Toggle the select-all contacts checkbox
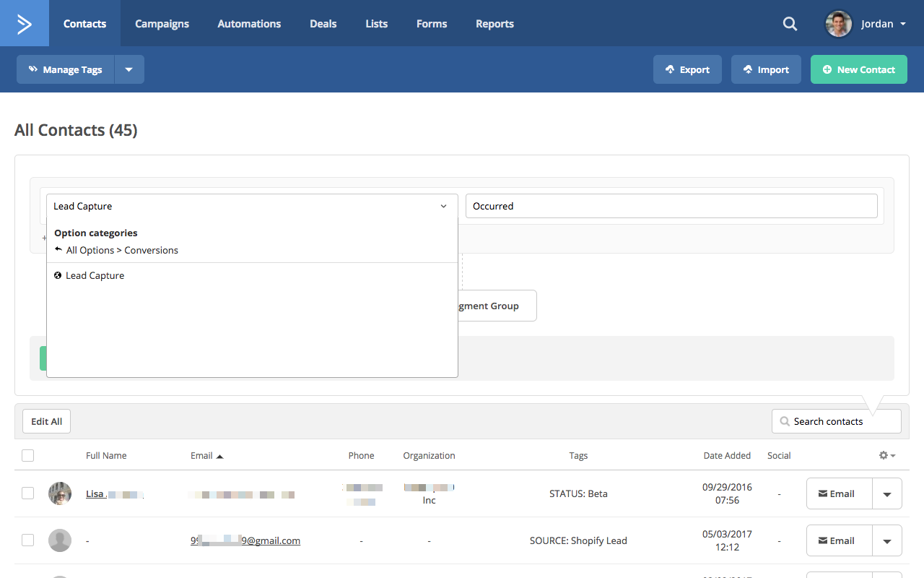 pos(27,455)
